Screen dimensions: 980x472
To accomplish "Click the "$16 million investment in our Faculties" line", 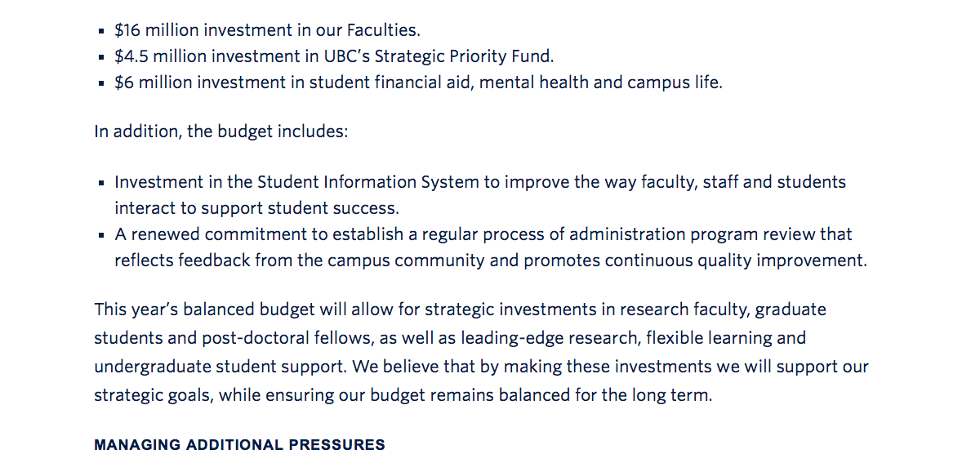I will 267,31.
